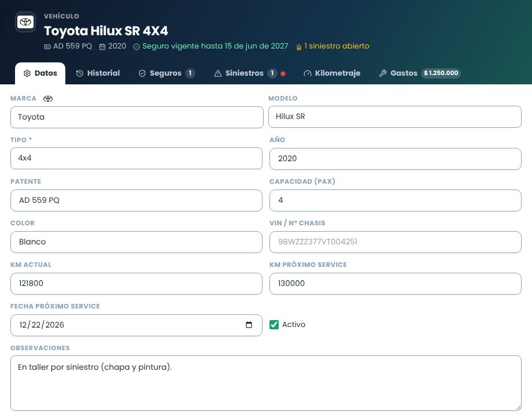The image size is (532, 416).
Task: Uncheck the Activo checkbox
Action: (274, 325)
